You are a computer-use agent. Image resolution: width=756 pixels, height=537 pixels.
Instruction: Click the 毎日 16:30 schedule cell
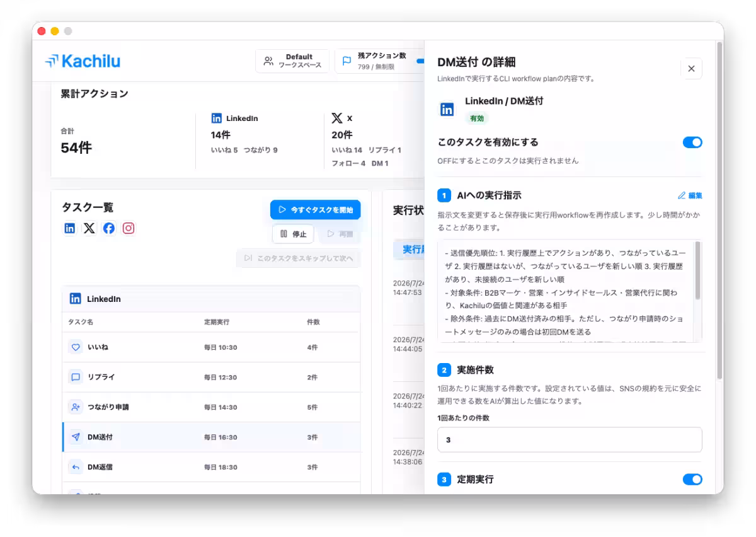coord(220,437)
